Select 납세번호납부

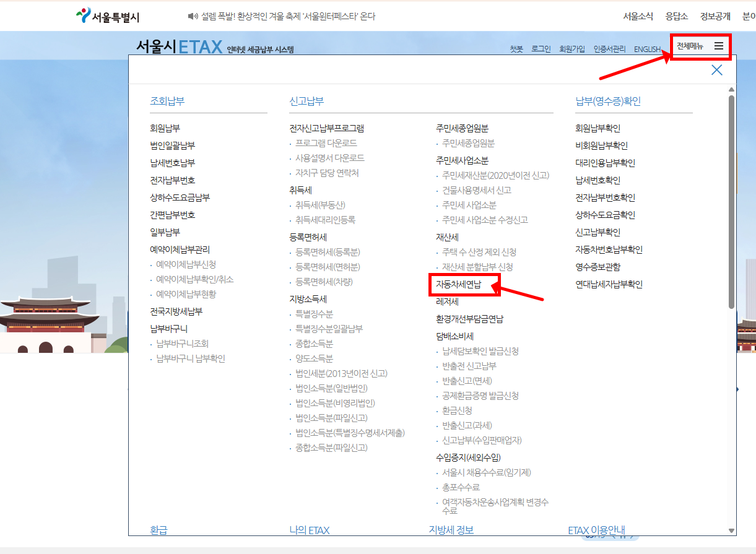(x=172, y=163)
